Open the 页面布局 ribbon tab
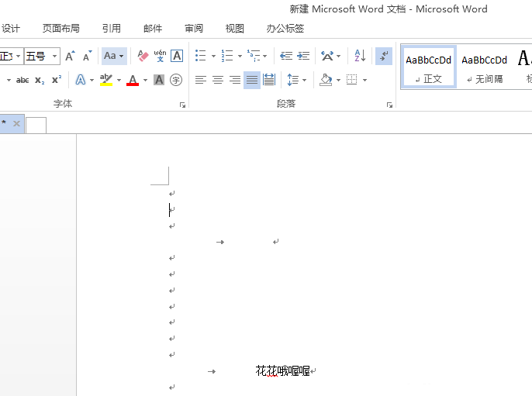Viewport: 532px width, 396px height. [61, 28]
